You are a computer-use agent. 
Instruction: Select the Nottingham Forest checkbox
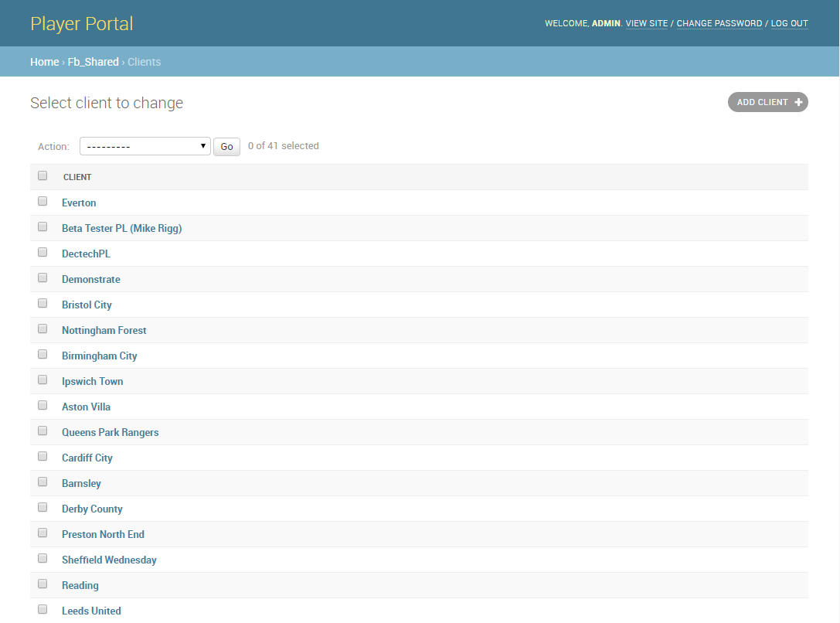coord(43,329)
